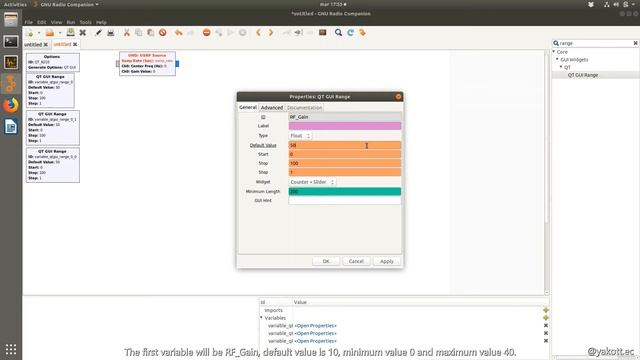Image resolution: width=640 pixels, height=360 pixels.
Task: Open the new flow graph type dropdown arrow
Action: click(39, 33)
